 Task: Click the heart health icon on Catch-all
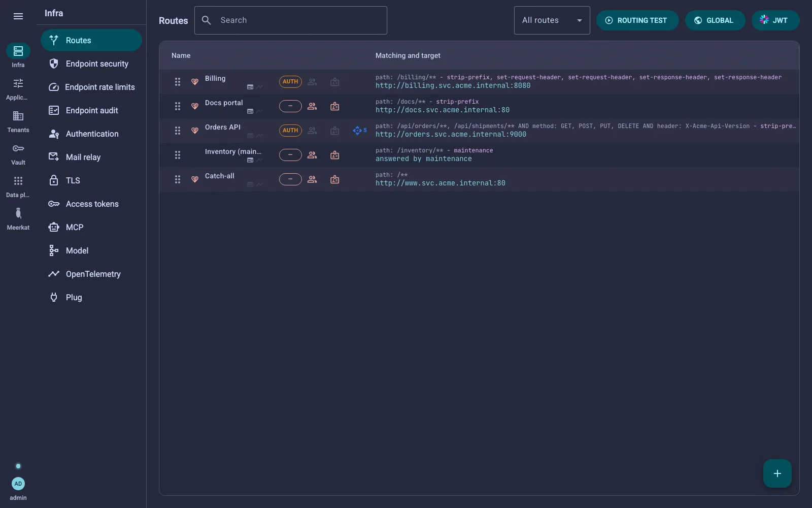pos(194,179)
